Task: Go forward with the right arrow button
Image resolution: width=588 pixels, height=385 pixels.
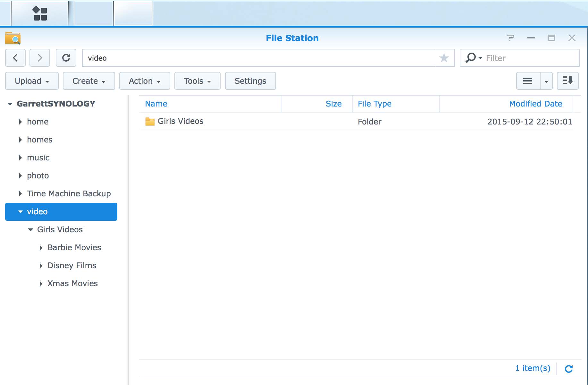Action: [x=40, y=58]
